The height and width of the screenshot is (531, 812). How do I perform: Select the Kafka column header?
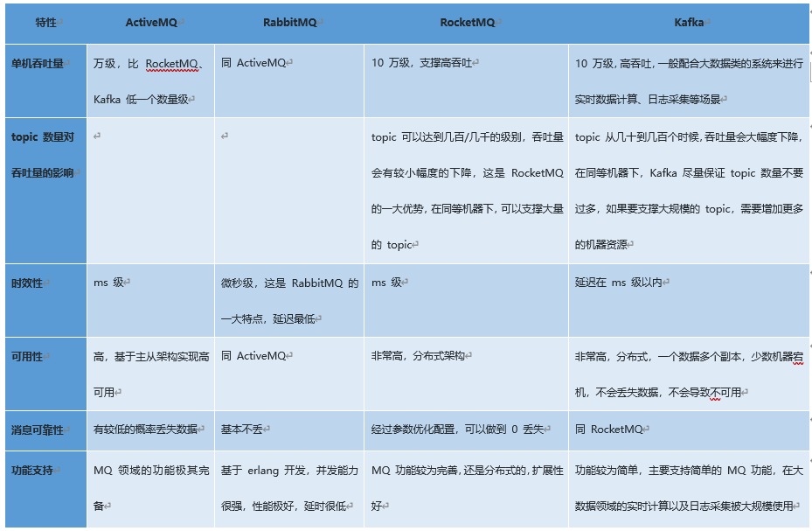(689, 23)
